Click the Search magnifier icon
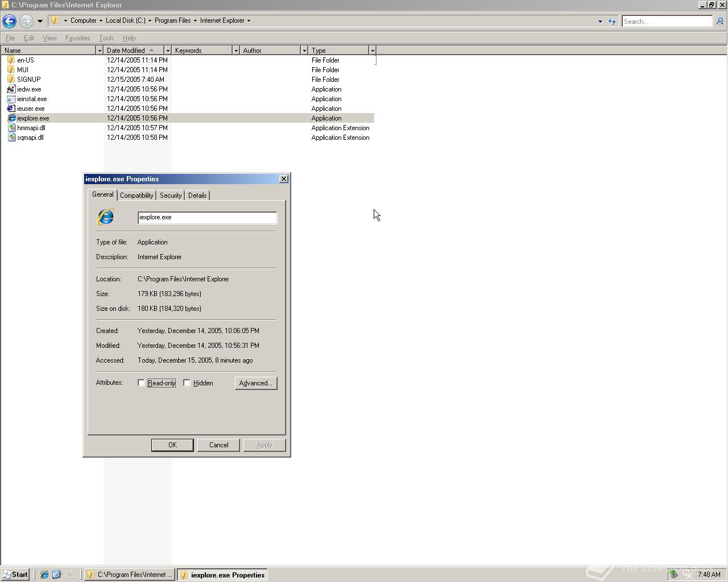Viewport: 728px width, 582px height. click(x=719, y=21)
